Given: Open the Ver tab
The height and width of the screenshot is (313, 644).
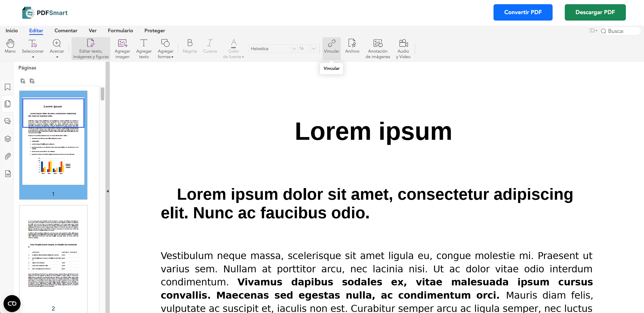Looking at the screenshot, I should coord(93,31).
